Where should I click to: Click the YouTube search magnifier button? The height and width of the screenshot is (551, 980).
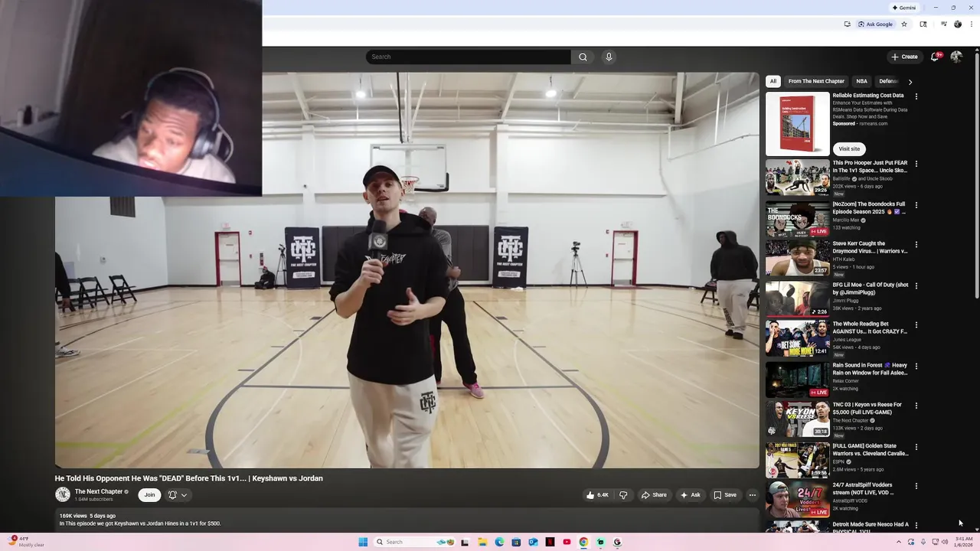click(583, 57)
